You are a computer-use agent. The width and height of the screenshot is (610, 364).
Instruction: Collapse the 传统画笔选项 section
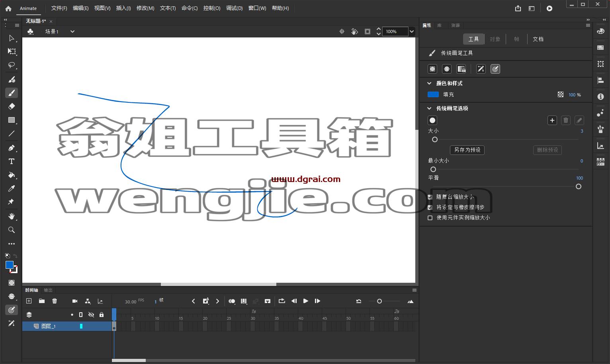429,108
